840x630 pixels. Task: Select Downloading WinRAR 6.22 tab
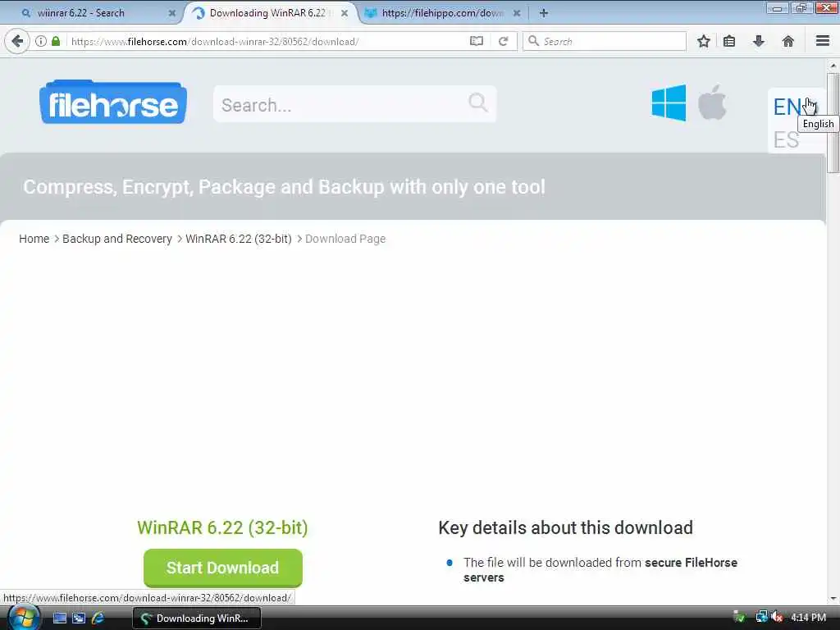[267, 13]
